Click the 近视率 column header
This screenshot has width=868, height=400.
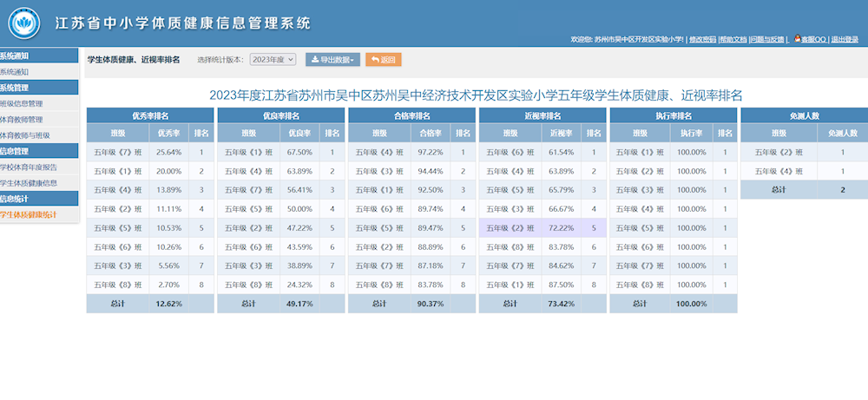(x=562, y=134)
